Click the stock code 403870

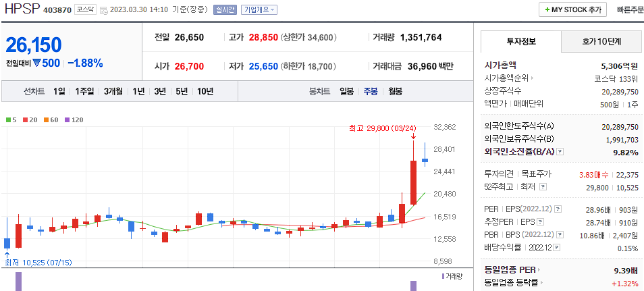click(57, 10)
